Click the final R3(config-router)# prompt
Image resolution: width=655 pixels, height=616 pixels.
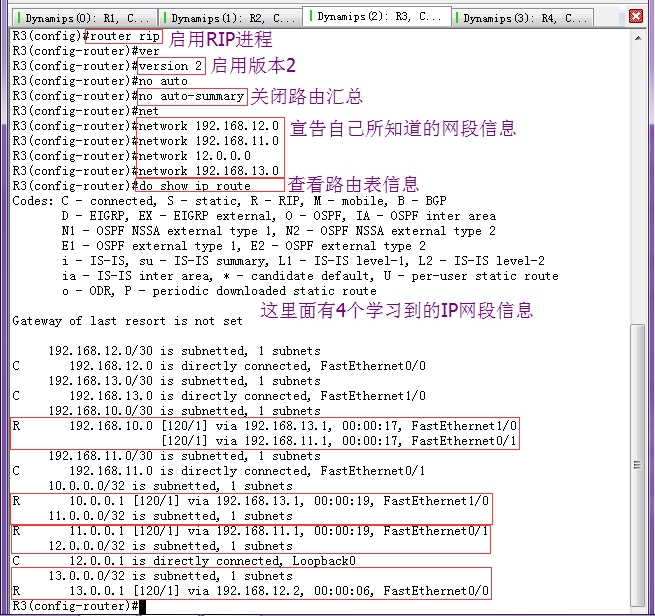point(75,606)
